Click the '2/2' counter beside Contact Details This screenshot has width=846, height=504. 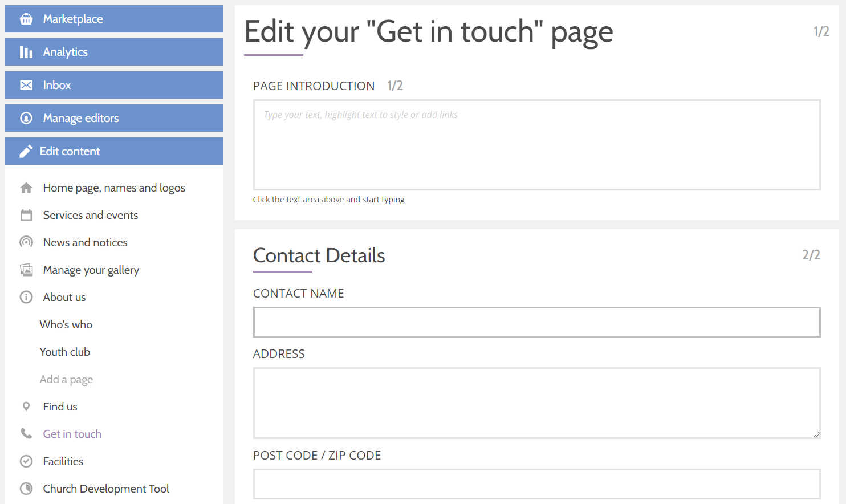[x=811, y=255]
